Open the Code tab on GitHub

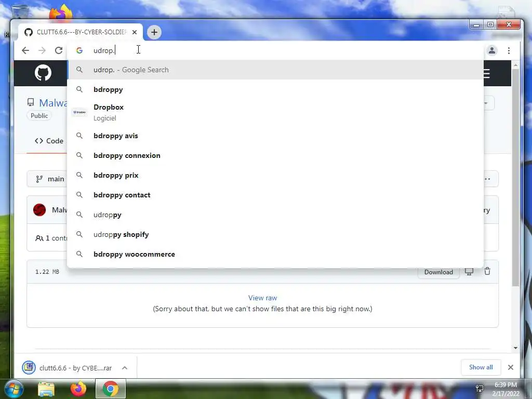49,141
